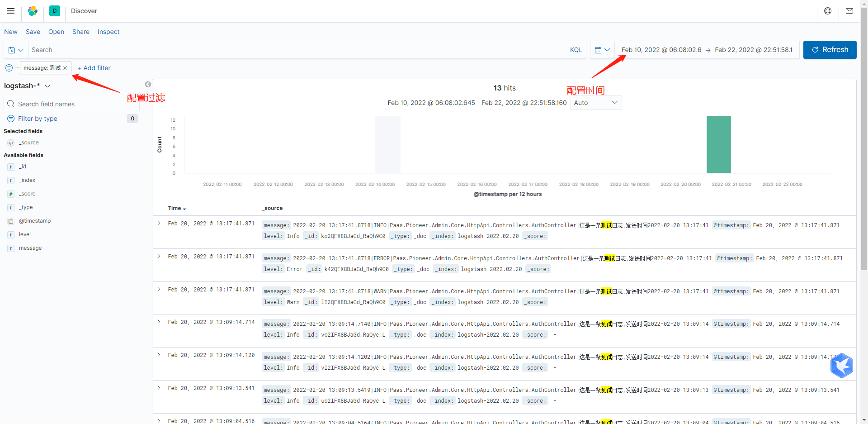Click the Filter by type icon in sidebar

[x=10, y=119]
